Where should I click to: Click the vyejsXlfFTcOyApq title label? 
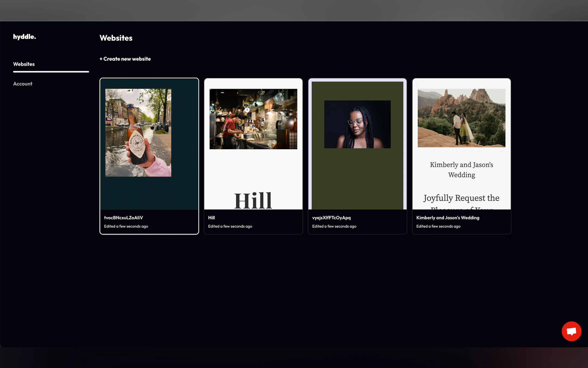331,218
